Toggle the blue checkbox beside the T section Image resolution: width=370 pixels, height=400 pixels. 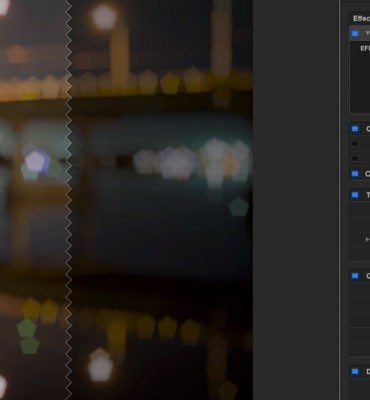355,195
